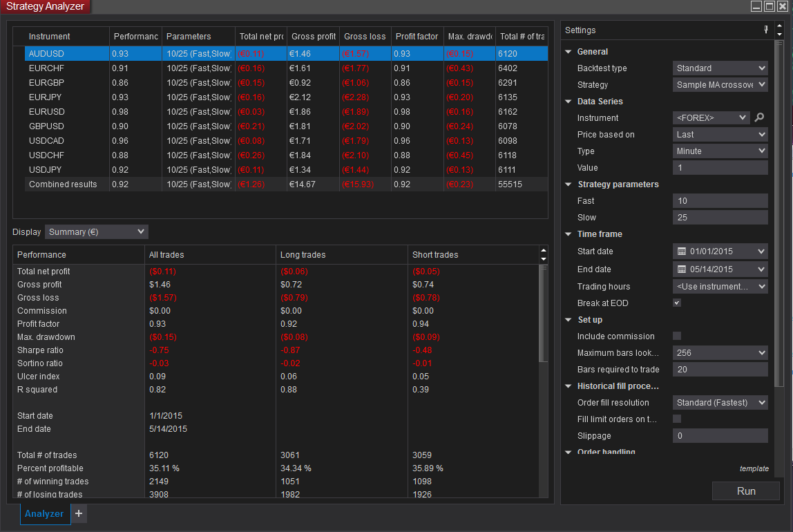793x532 pixels.
Task: Sort by Parameters column header
Action: coord(198,37)
